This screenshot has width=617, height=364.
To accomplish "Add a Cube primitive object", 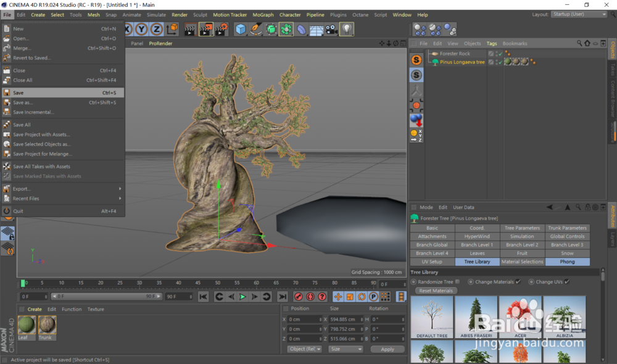I will tap(241, 29).
